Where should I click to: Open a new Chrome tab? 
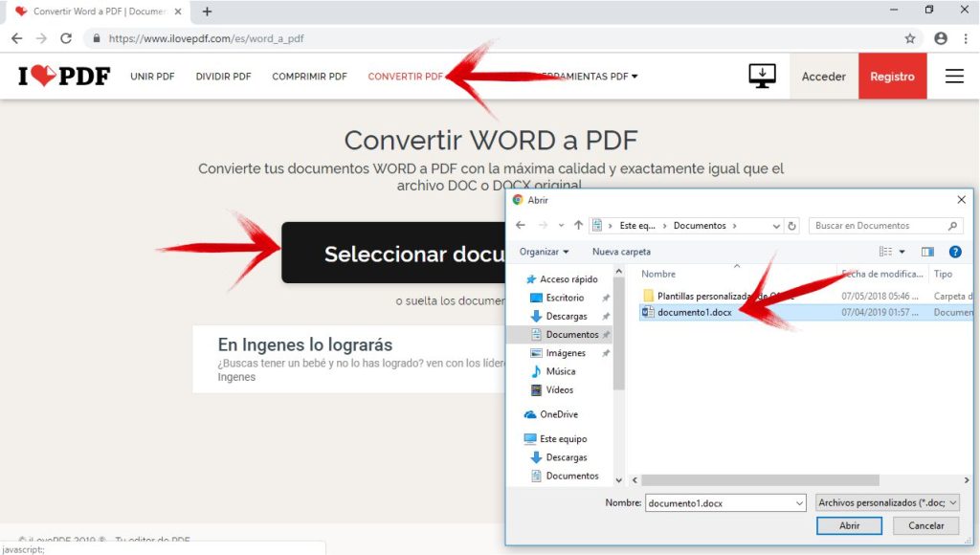pos(207,11)
